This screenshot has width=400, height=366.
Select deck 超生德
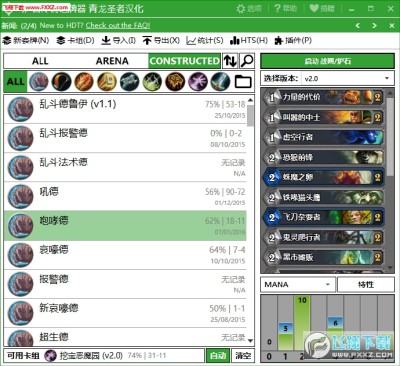[125, 337]
